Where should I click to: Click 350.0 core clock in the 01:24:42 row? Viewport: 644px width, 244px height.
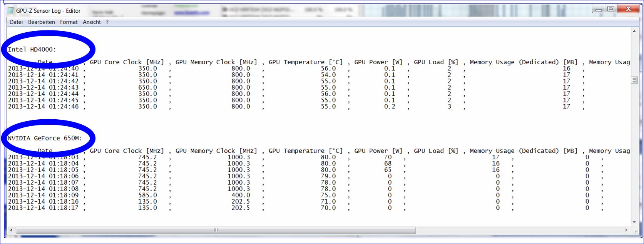tap(148, 81)
